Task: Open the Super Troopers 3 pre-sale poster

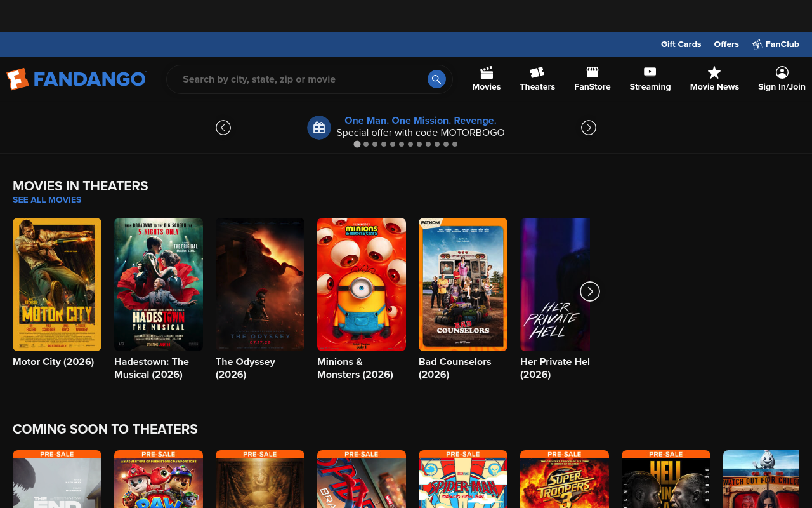Action: tap(565, 479)
